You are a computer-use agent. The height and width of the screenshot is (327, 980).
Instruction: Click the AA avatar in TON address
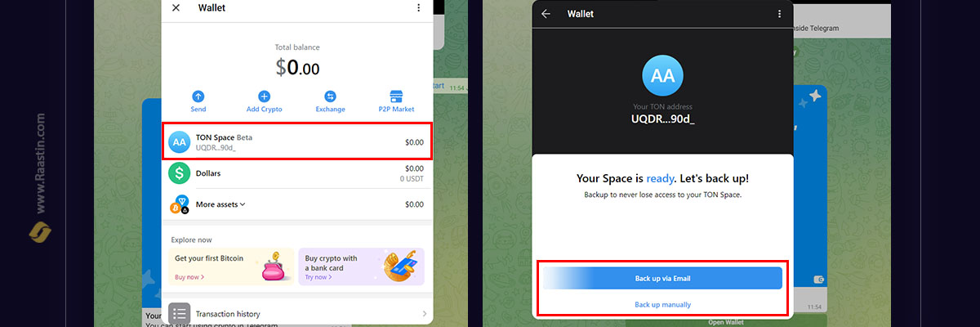[x=662, y=76]
